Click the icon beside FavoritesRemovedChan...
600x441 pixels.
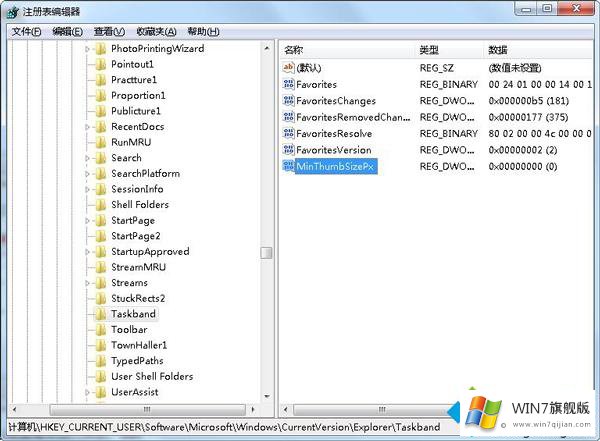[288, 117]
